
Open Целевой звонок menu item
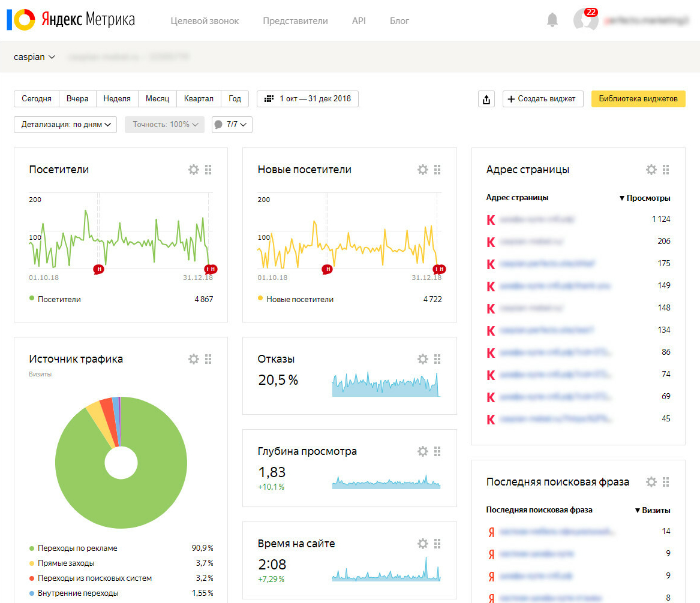[205, 21]
